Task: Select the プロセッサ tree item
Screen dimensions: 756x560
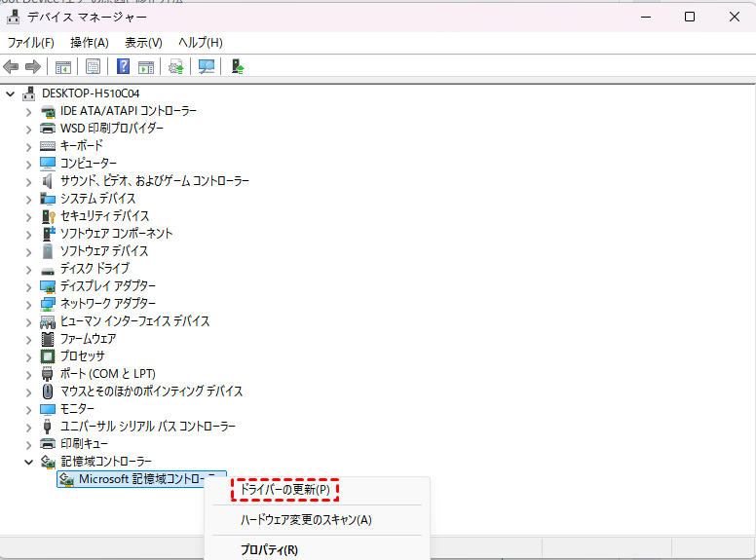Action: pos(82,356)
